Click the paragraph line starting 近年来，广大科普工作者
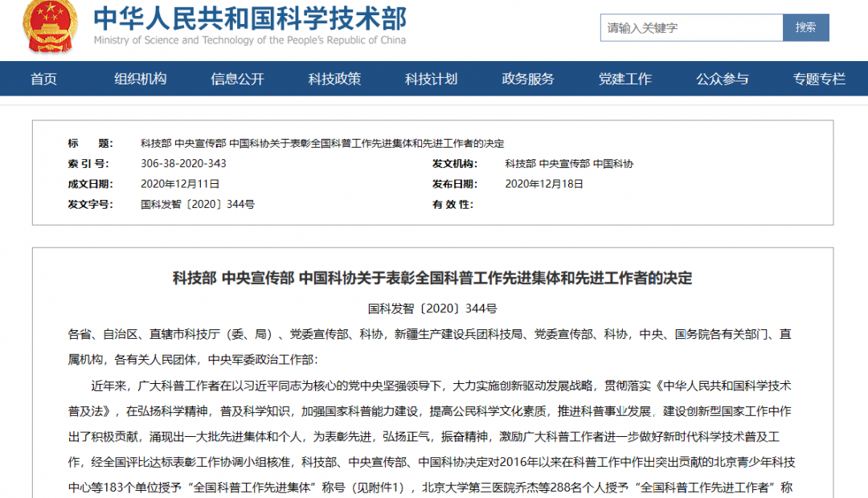Screen dimensions: 868x498 [441, 386]
